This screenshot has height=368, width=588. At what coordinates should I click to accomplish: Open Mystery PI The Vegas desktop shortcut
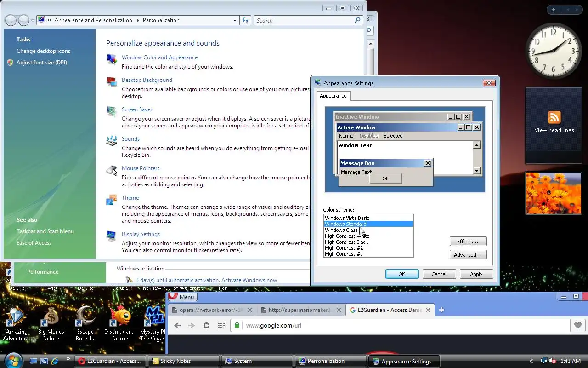coord(153,324)
